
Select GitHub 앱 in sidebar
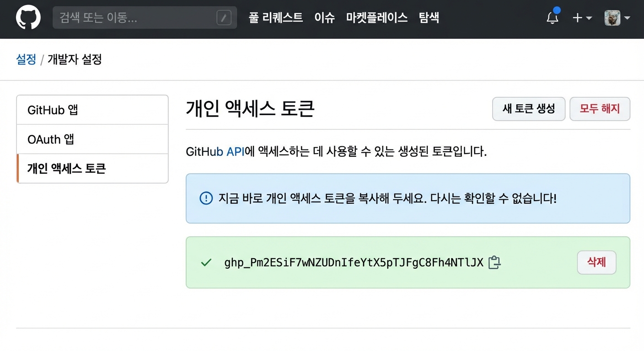[92, 110]
